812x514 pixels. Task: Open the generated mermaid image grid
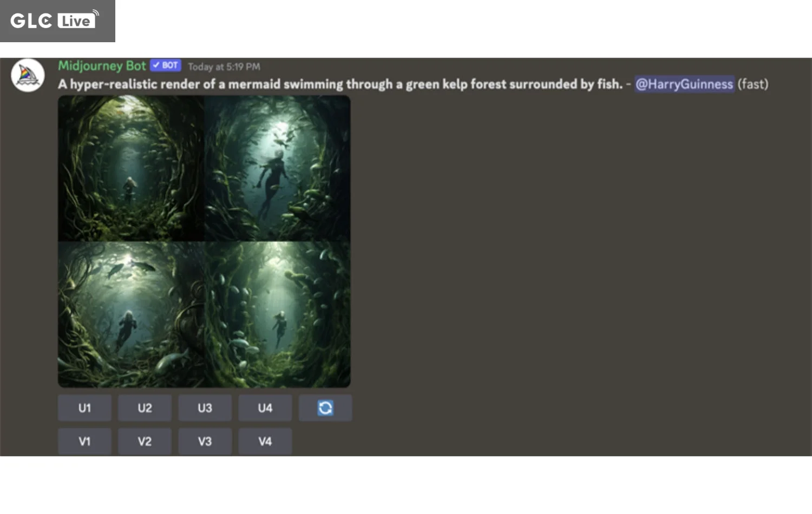click(x=204, y=241)
